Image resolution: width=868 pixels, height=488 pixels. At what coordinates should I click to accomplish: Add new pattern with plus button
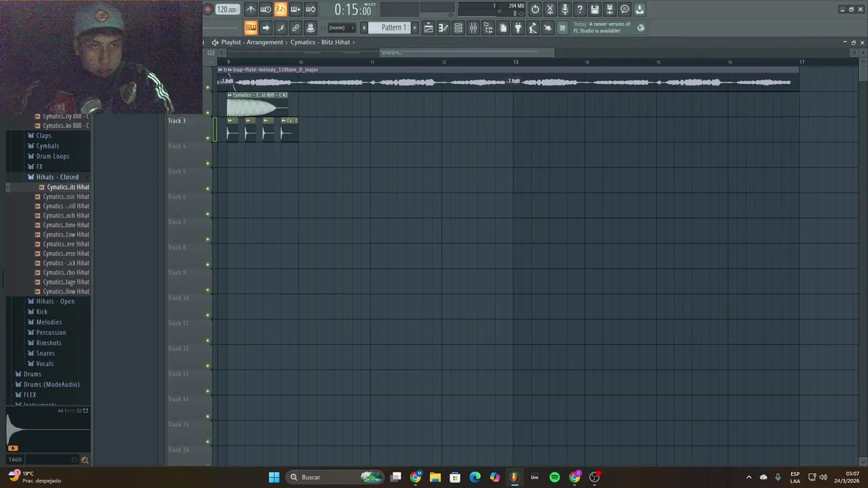[415, 28]
